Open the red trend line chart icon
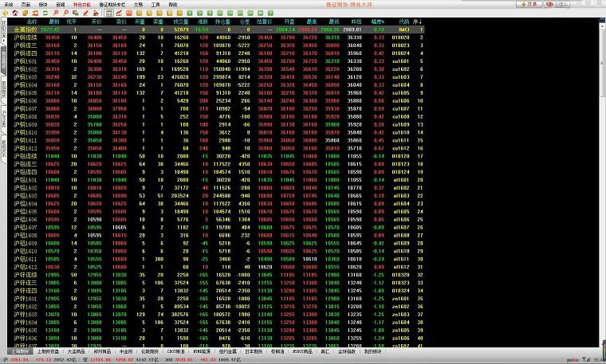Viewport: 606px width, 364px height. coord(119,13)
